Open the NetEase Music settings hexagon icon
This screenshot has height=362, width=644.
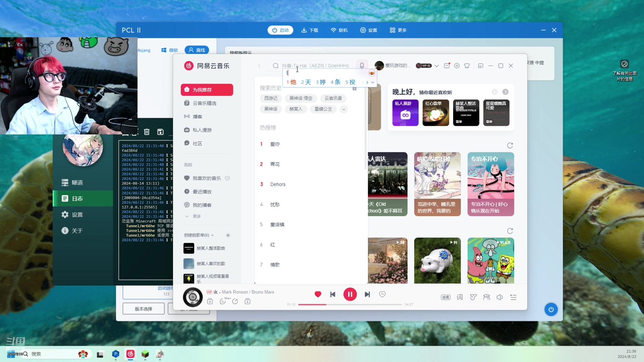(x=457, y=66)
